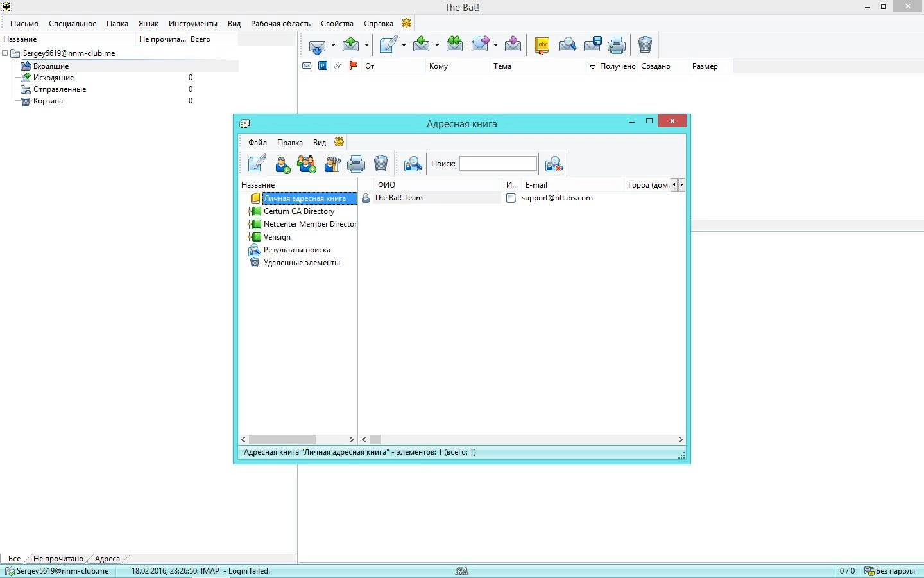Open dropdown arrow beside forward button
The height and width of the screenshot is (578, 924).
point(495,45)
